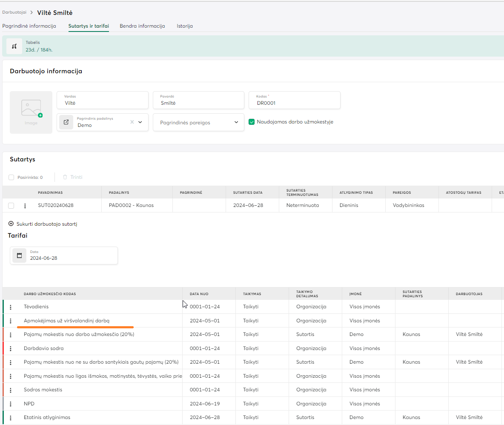Navigate to Darbuotojai breadcrumb link
Screen dimensions: 504x425
14,12
